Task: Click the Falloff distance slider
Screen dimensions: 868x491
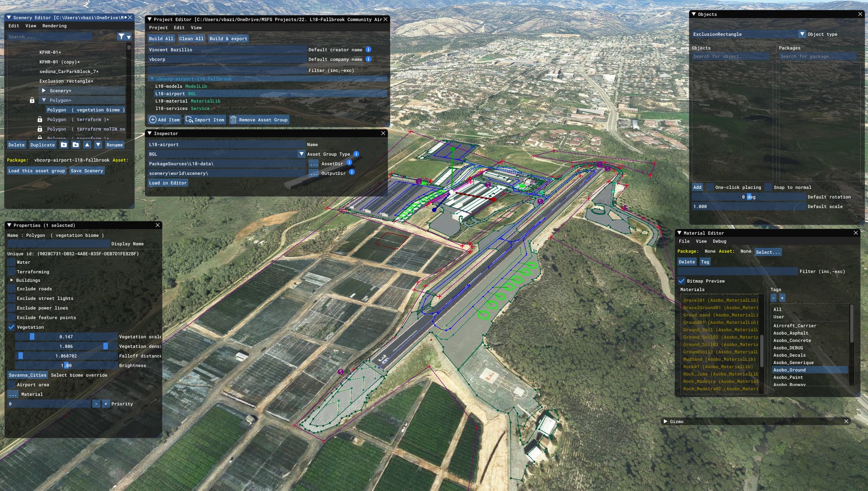Action: click(x=66, y=356)
